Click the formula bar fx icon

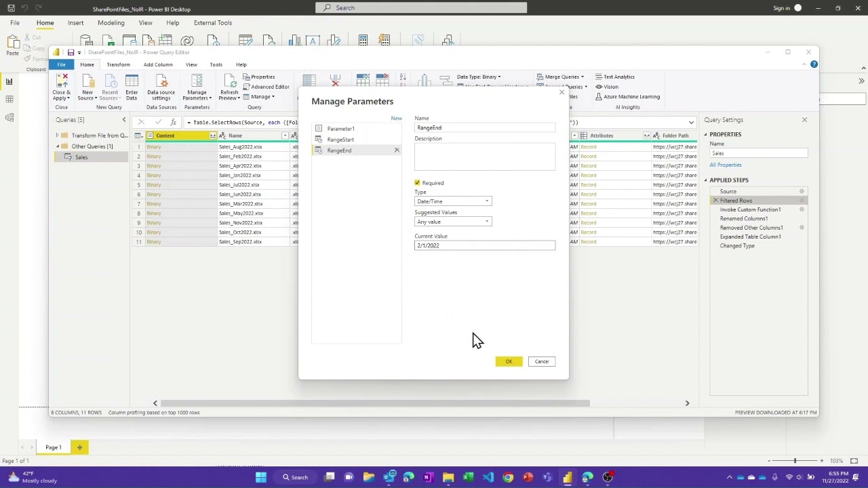(174, 122)
